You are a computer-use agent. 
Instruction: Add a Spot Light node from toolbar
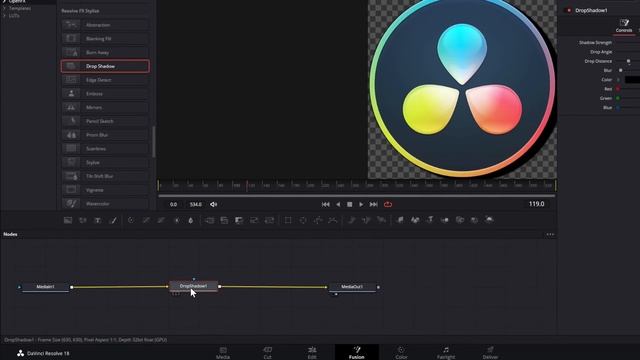click(474, 220)
